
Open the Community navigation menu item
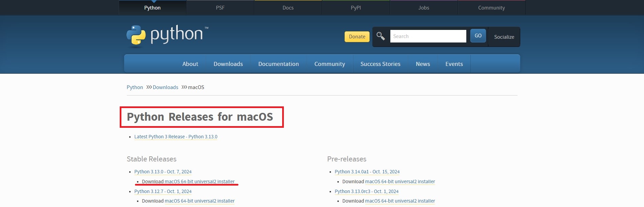coord(330,64)
